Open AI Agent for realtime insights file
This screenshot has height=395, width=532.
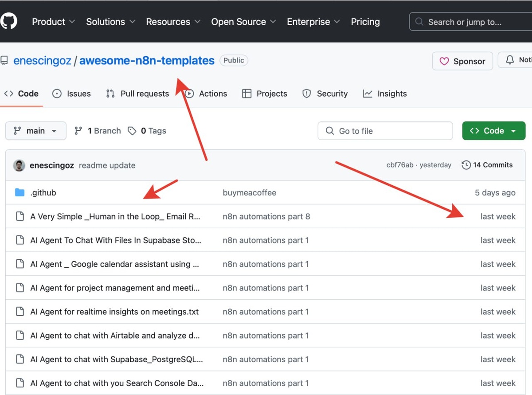114,312
